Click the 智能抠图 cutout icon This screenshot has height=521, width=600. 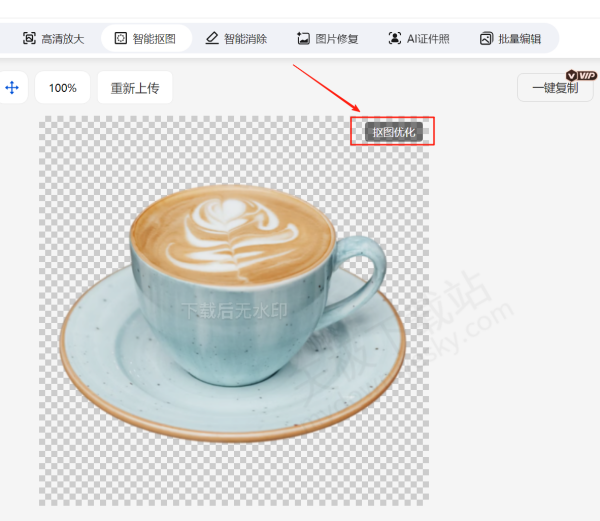point(121,39)
